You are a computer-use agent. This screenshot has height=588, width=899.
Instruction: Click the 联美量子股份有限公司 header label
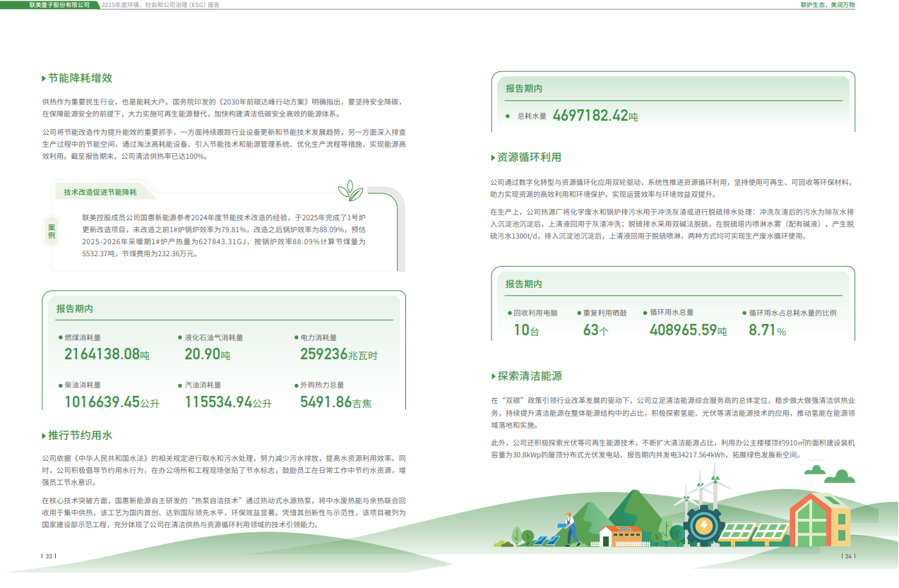click(x=64, y=5)
